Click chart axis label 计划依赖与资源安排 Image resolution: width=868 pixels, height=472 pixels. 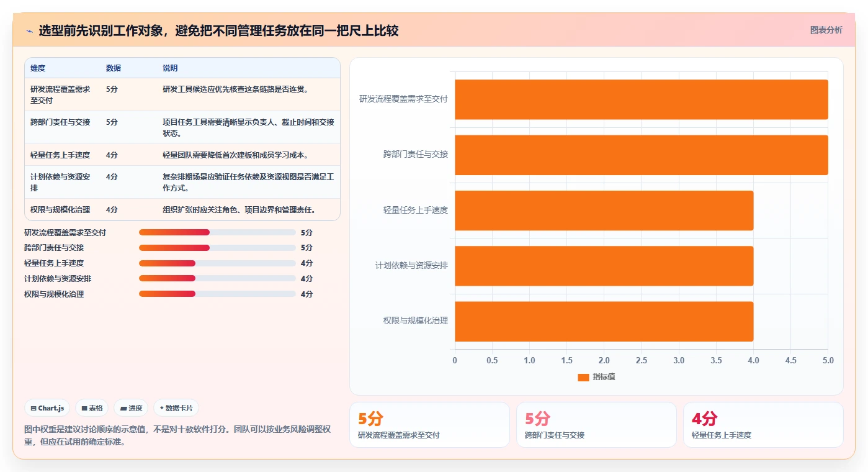[411, 265]
